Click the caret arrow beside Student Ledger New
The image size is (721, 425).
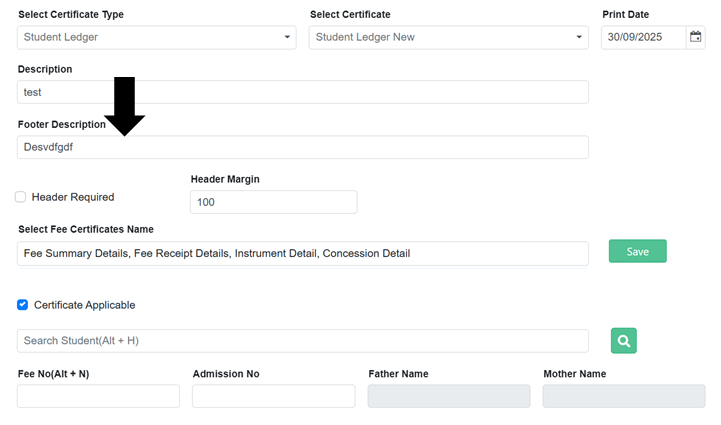point(579,38)
